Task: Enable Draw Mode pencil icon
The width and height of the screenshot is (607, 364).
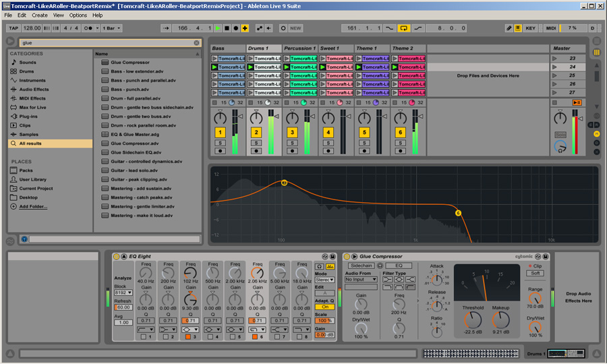Action: click(510, 28)
